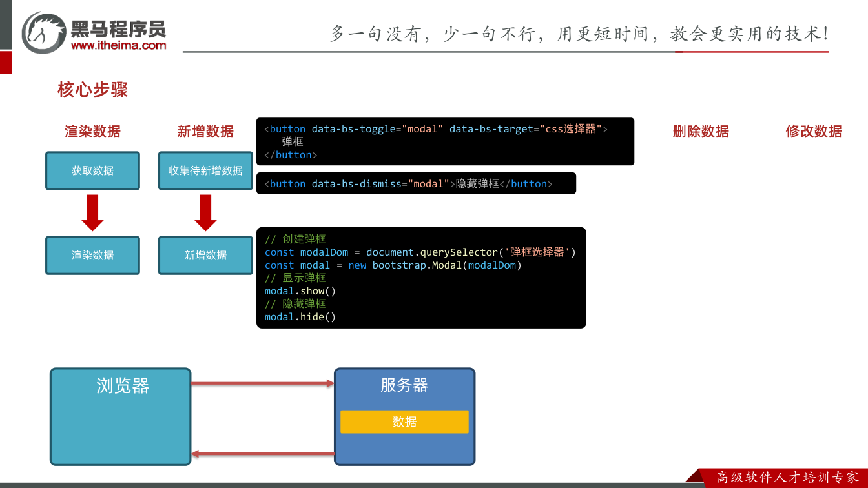This screenshot has width=868, height=488.
Task: Select the 删除数据 heading
Action: [x=701, y=132]
